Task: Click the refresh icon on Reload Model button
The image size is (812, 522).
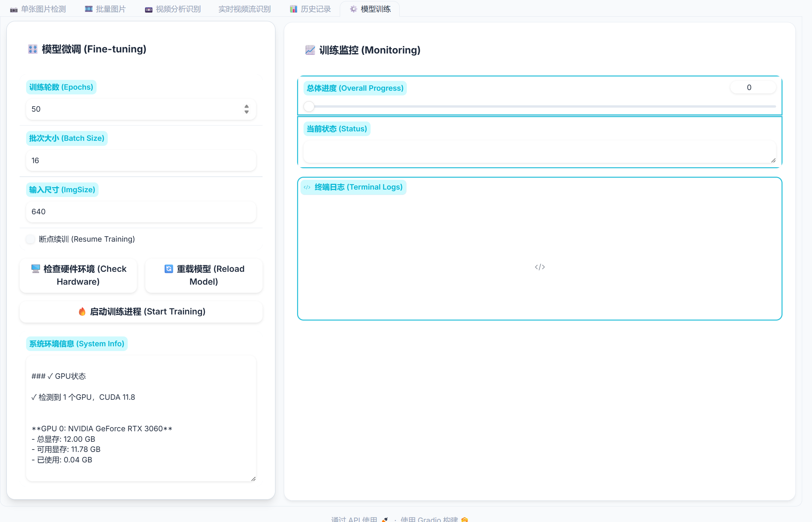Action: click(169, 269)
